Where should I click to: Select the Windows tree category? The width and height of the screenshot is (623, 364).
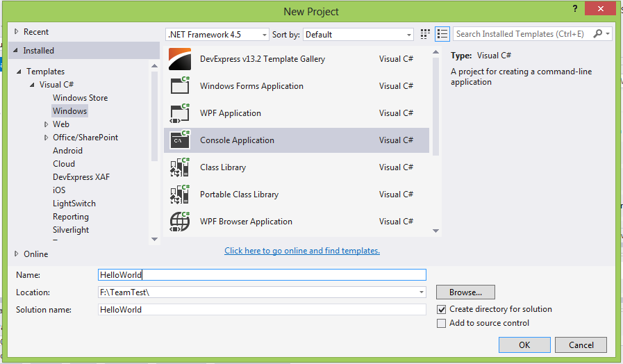pyautogui.click(x=69, y=111)
